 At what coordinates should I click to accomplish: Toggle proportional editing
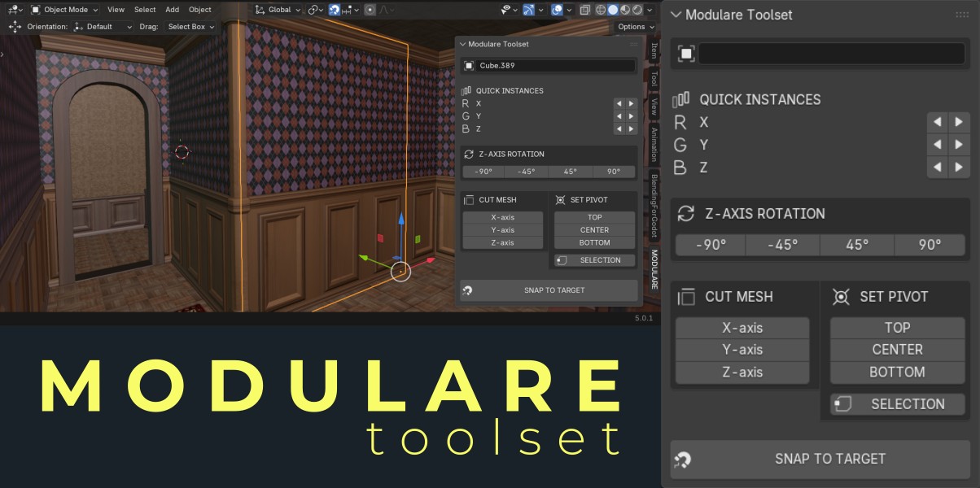[370, 10]
